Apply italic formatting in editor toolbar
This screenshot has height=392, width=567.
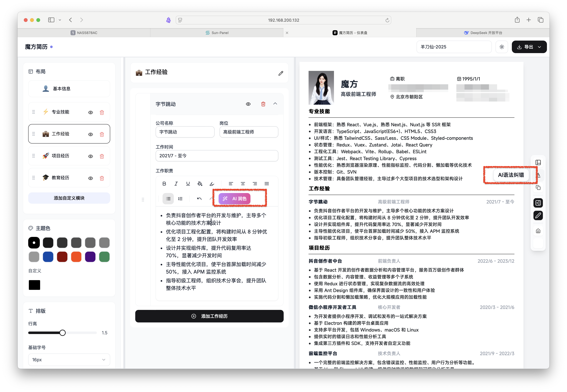pos(176,184)
